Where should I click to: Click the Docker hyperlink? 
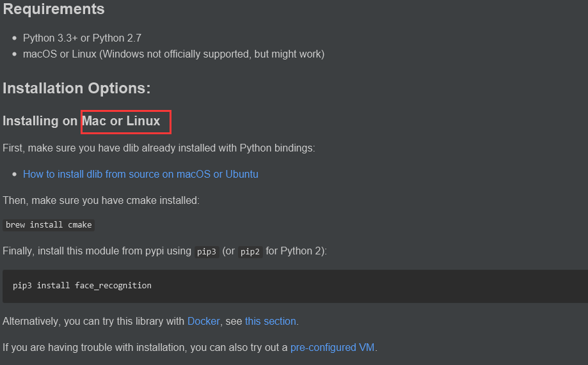(203, 321)
